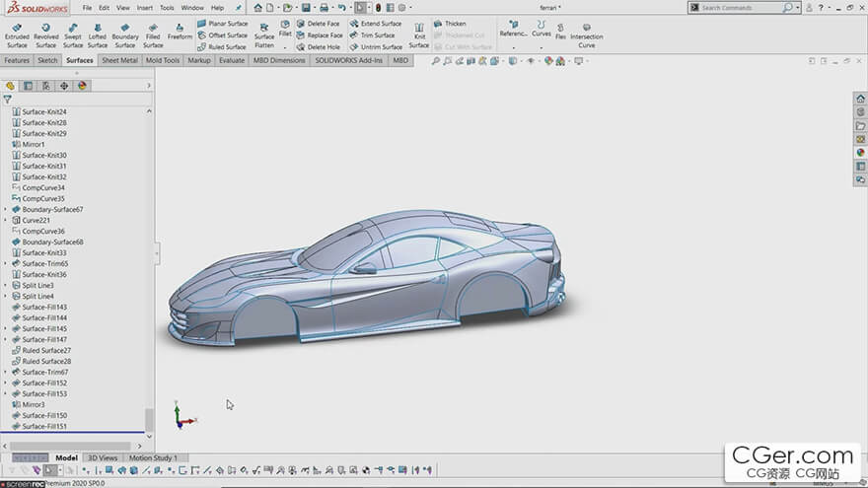Open the Surface Flatten tool

click(x=264, y=35)
